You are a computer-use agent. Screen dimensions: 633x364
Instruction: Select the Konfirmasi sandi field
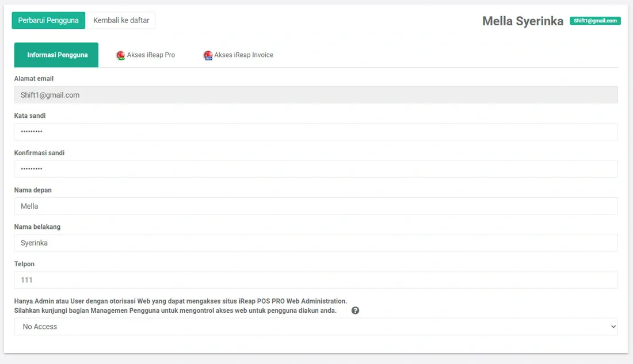[315, 168]
